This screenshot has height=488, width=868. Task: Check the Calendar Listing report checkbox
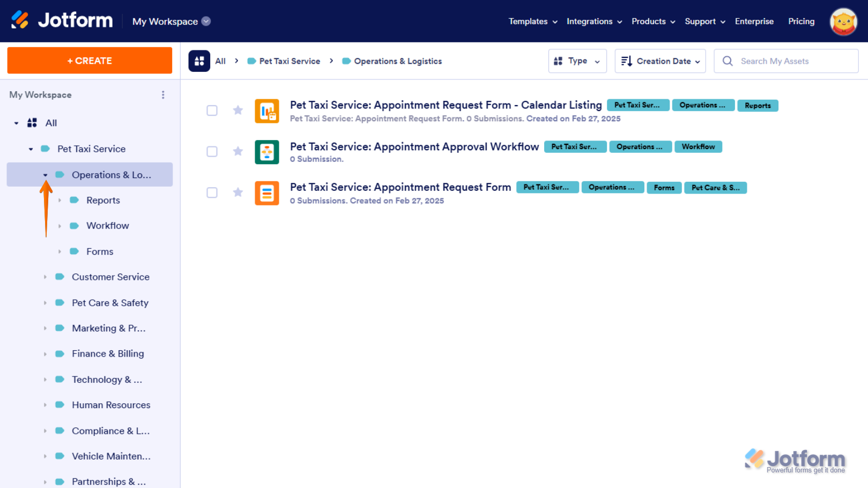click(212, 110)
